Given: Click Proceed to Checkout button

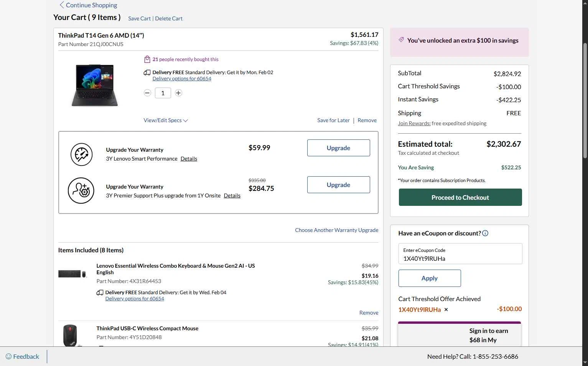Looking at the screenshot, I should click(460, 197).
